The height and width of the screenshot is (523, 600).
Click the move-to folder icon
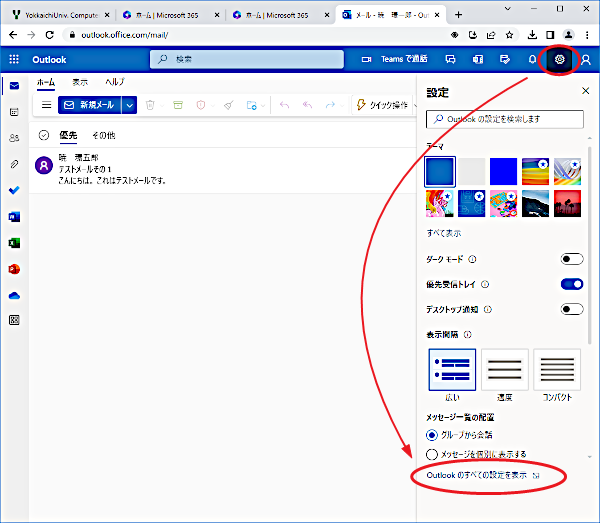tap(251, 105)
